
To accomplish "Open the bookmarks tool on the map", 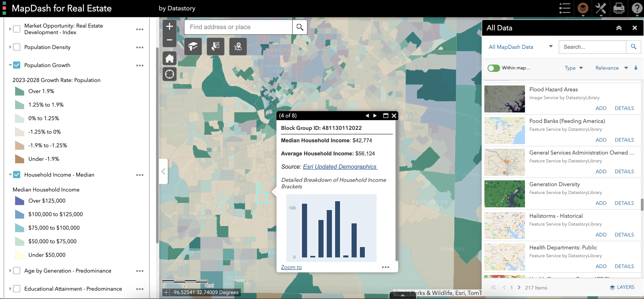I will [193, 46].
